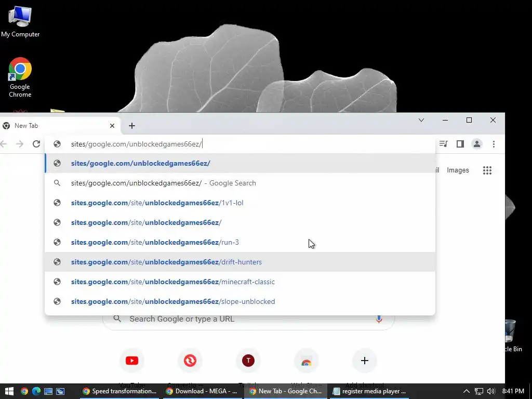Close the New Tab tab
Screen dimensions: 532x399
point(112,126)
